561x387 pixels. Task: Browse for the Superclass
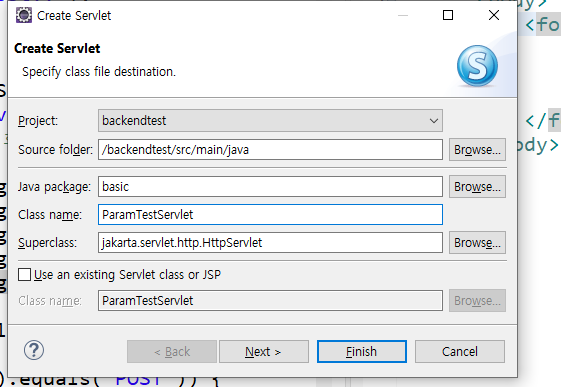point(477,243)
